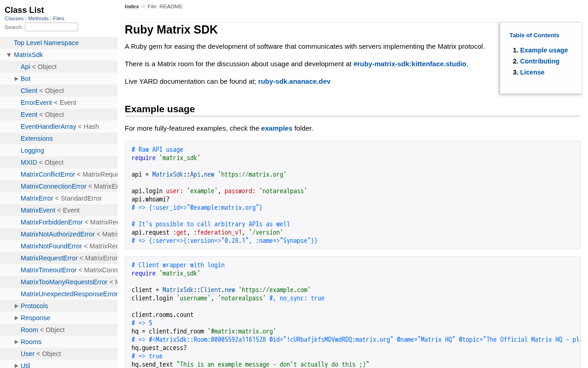Expand the Bot tree node

[17, 79]
